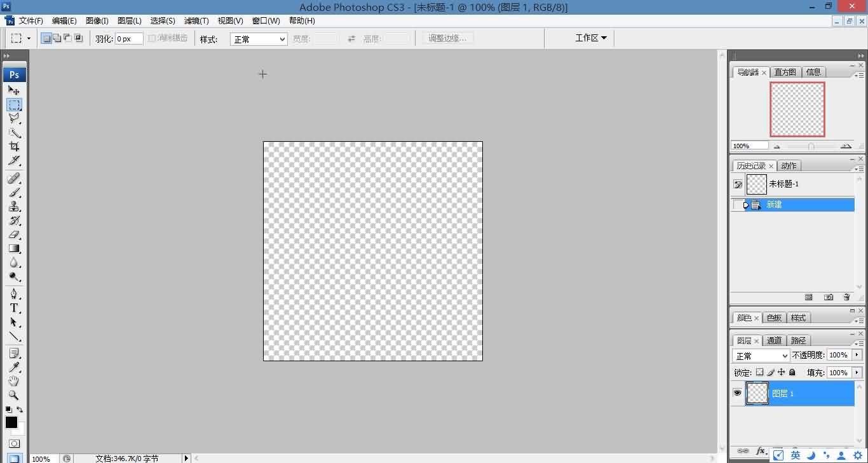The image size is (868, 463).
Task: Set history brush source for 未标题-1 snapshot
Action: [738, 184]
